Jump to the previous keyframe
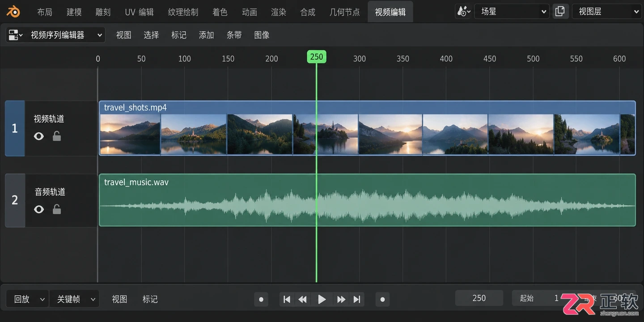644x322 pixels. click(303, 299)
